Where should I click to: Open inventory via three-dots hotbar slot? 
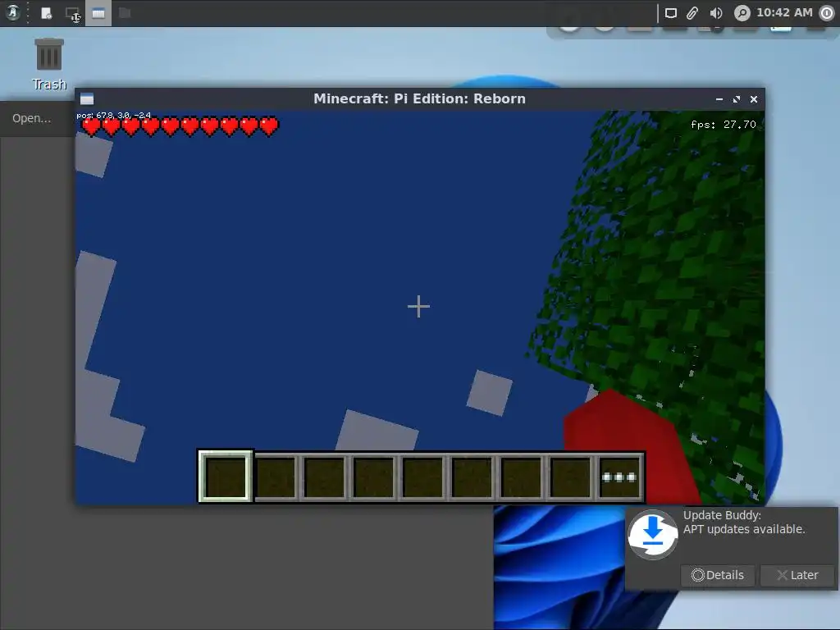pyautogui.click(x=619, y=477)
